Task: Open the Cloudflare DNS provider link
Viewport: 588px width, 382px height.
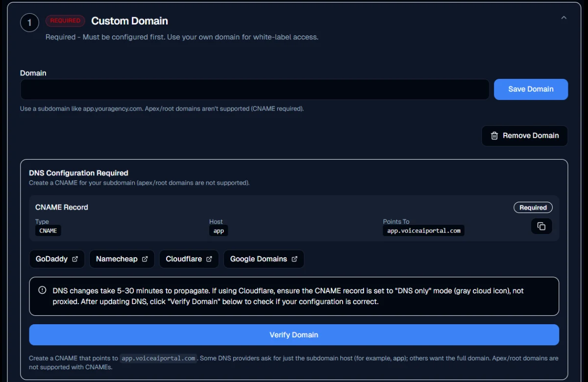Action: pyautogui.click(x=189, y=259)
